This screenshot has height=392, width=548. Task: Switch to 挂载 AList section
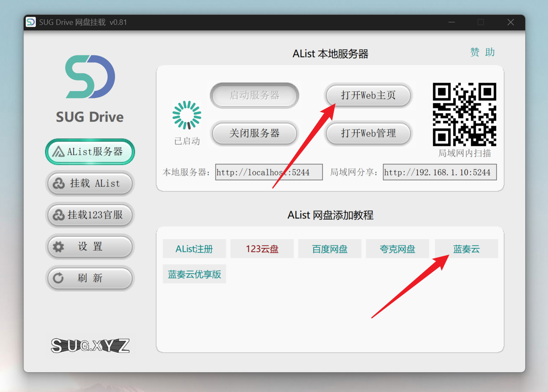click(90, 183)
